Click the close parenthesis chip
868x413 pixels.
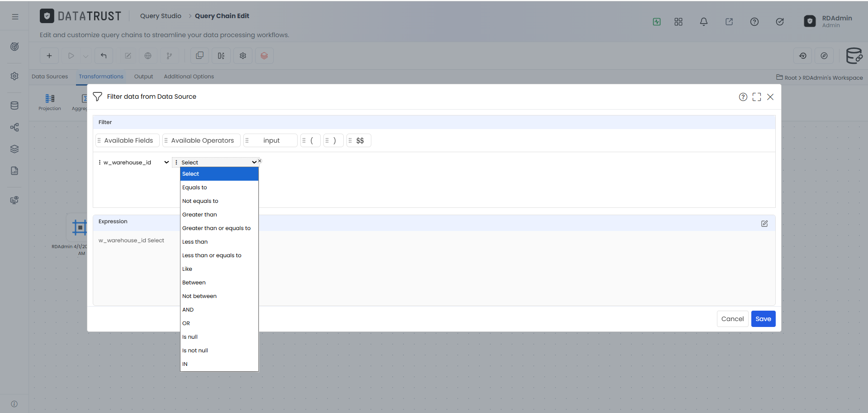[334, 140]
